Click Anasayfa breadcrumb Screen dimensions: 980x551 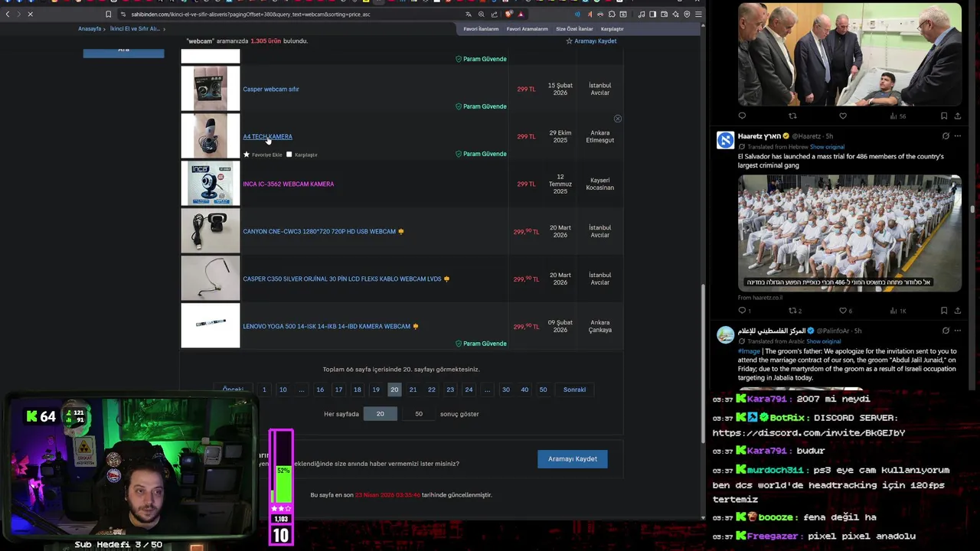(x=90, y=29)
